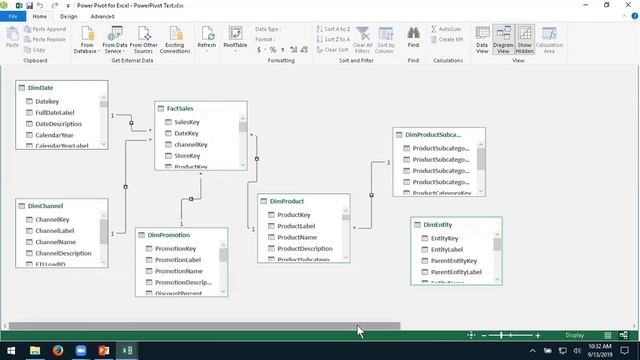Toggle Calculation Area
The height and width of the screenshot is (360, 640).
(x=549, y=40)
